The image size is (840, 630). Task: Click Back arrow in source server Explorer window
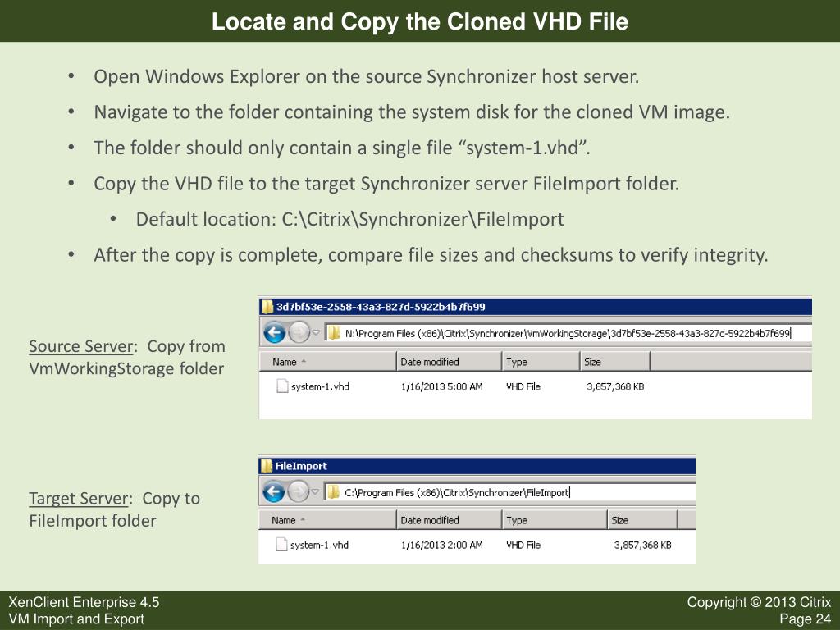274,333
